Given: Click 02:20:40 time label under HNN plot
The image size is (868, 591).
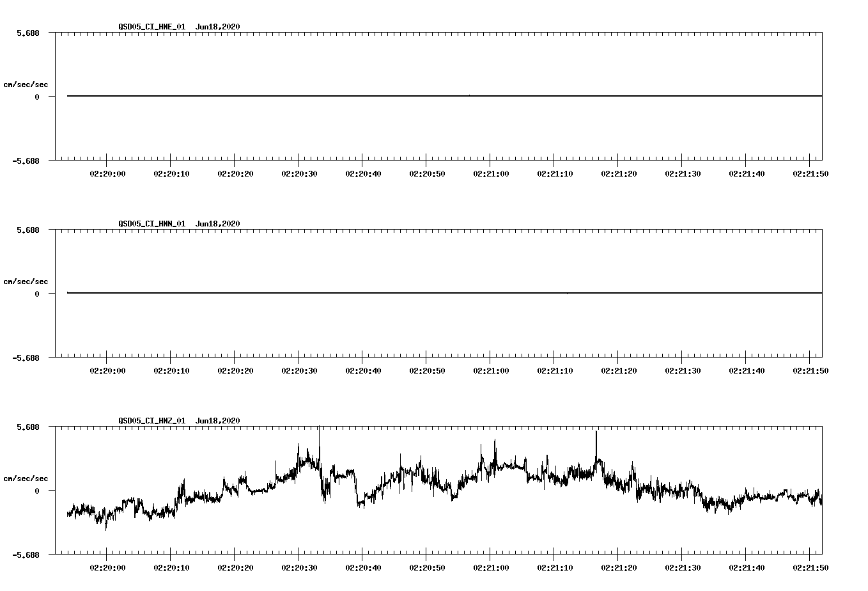Looking at the screenshot, I should click(x=363, y=371).
